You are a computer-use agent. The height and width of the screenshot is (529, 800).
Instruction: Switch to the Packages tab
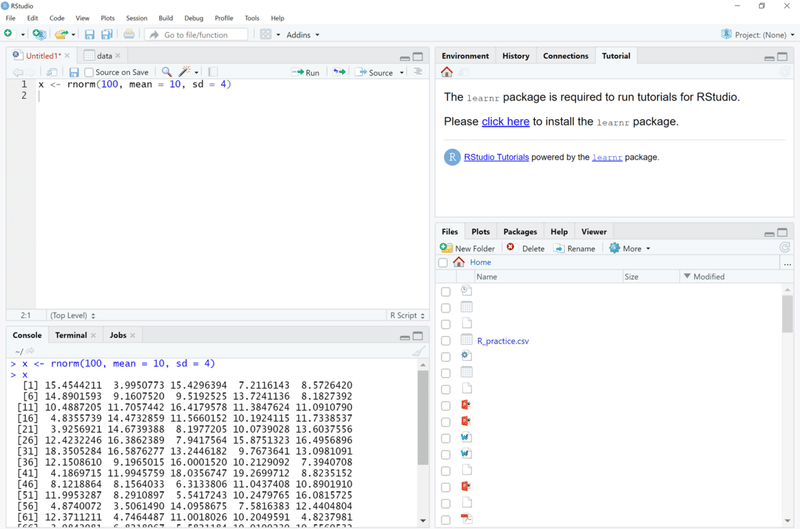[x=520, y=232]
